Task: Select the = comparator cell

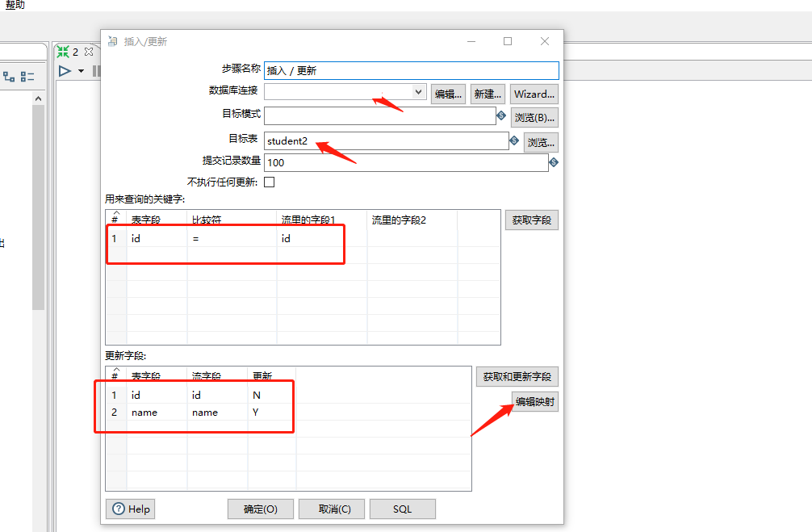Action: pyautogui.click(x=232, y=238)
